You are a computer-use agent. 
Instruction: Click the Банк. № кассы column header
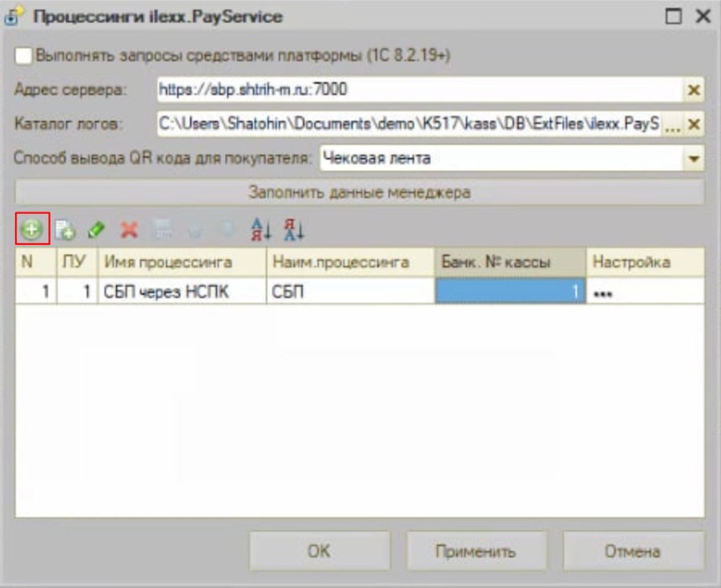[510, 262]
